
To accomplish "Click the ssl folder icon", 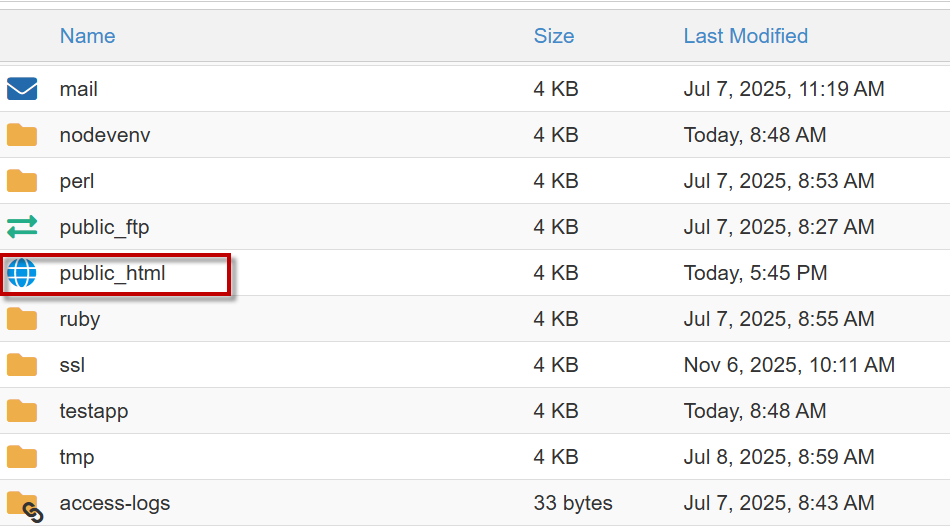I will (22, 365).
